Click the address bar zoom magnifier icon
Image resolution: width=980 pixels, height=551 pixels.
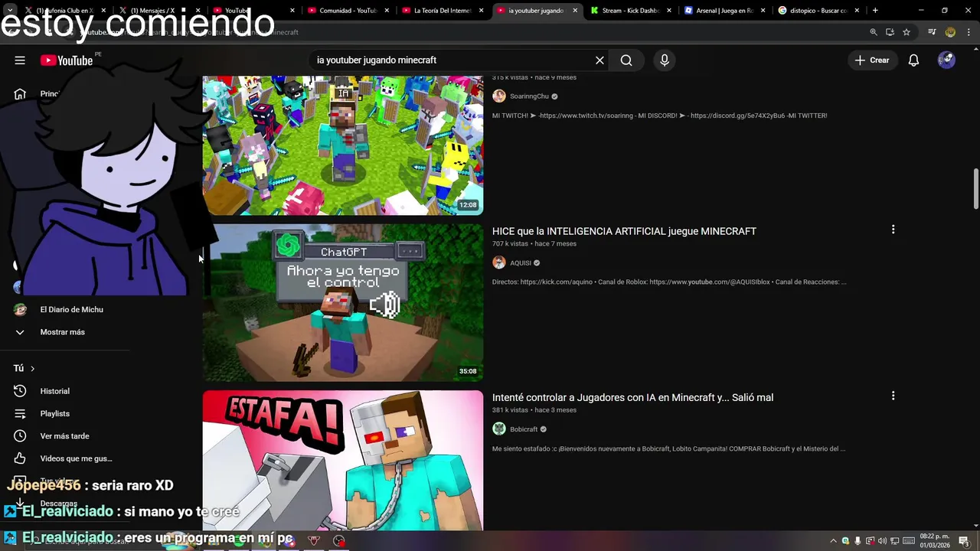tap(874, 32)
